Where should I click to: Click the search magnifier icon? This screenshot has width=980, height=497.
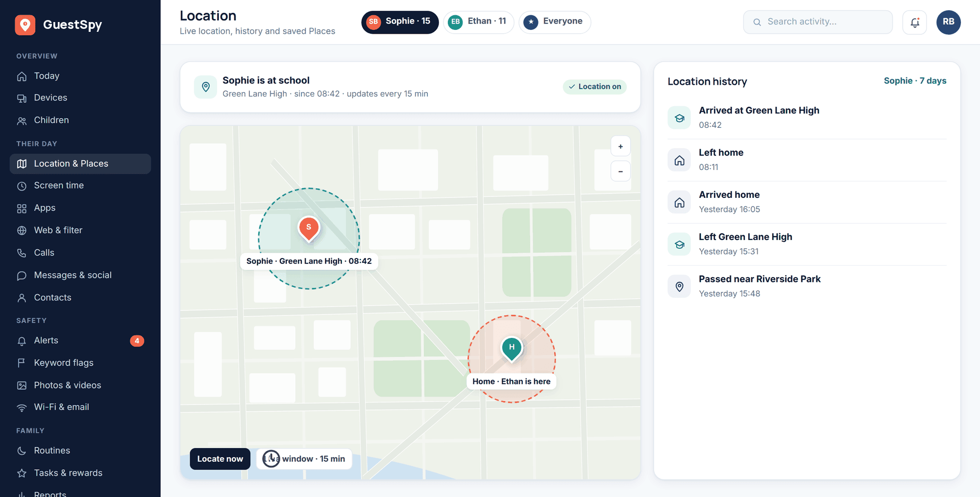coord(757,22)
